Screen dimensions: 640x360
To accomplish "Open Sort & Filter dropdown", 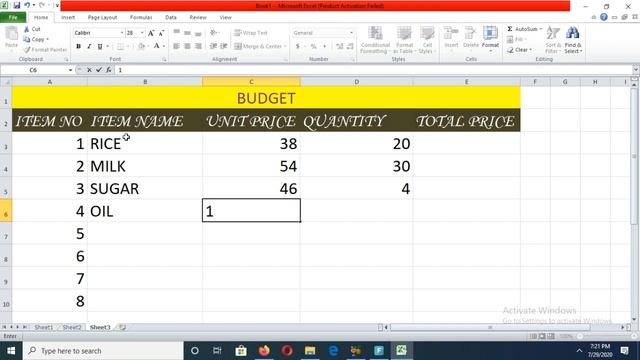I will (553, 40).
